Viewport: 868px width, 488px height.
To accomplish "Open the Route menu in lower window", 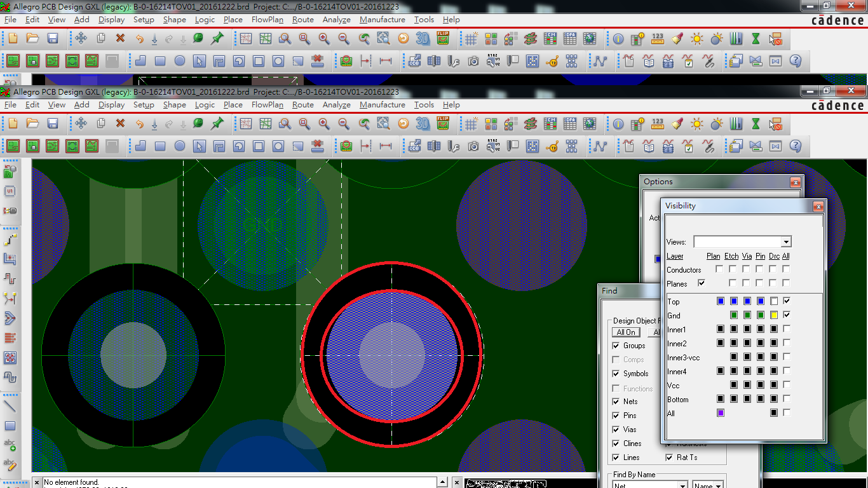I will click(x=302, y=105).
